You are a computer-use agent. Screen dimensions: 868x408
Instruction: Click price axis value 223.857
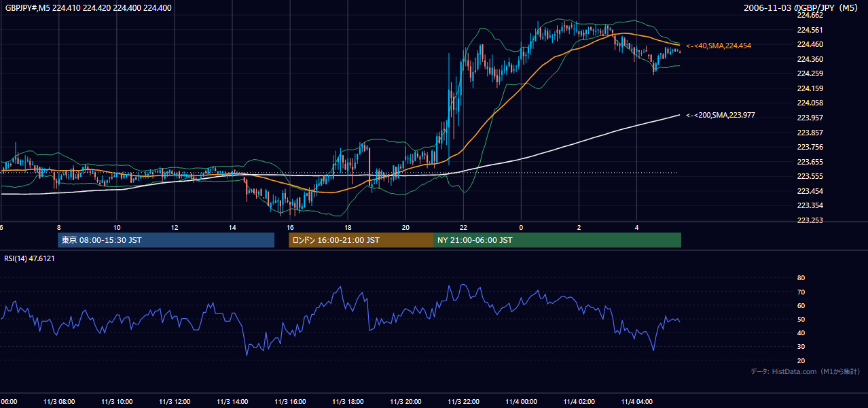[810, 133]
